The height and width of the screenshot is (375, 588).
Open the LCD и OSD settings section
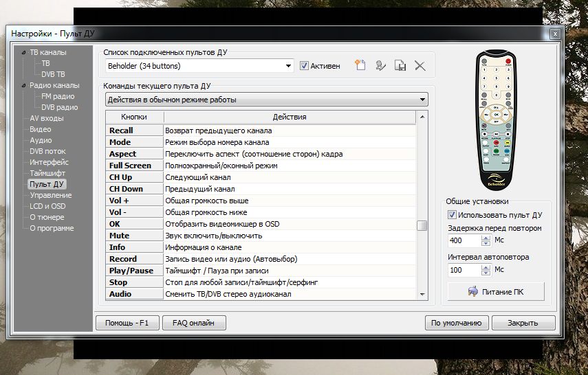(x=47, y=206)
